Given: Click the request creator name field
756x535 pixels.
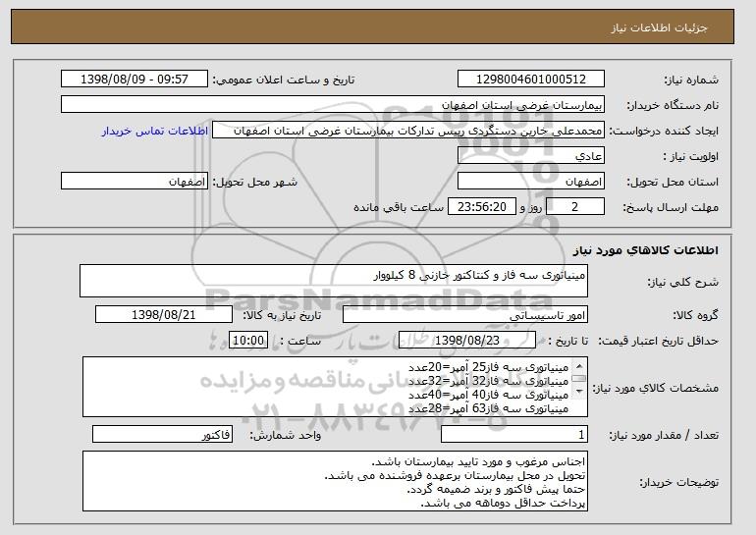Looking at the screenshot, I should (408, 131).
